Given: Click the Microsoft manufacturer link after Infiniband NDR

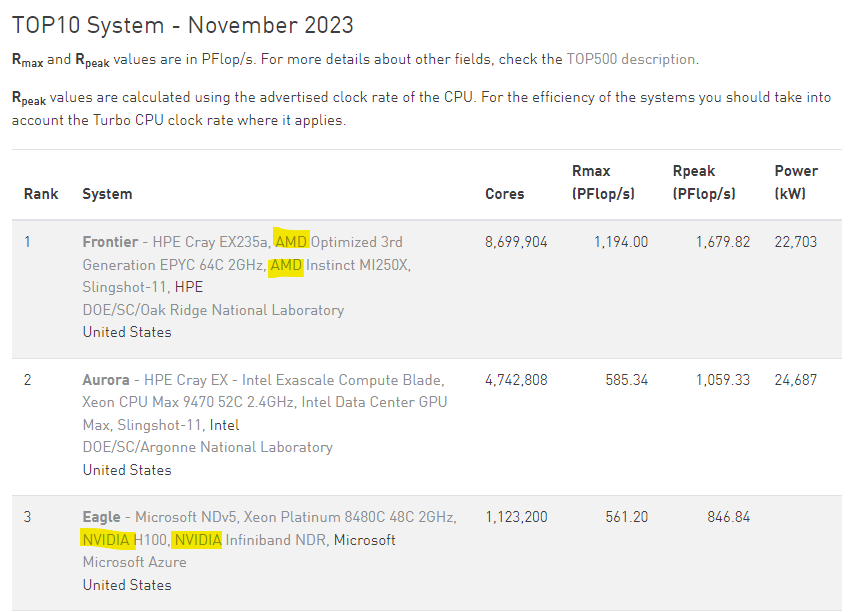Looking at the screenshot, I should [x=364, y=540].
